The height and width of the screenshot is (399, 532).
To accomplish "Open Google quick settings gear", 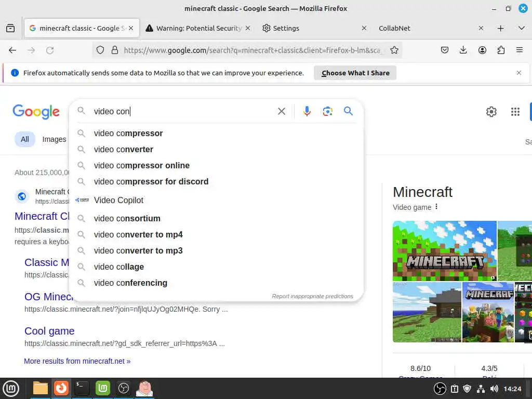I will (491, 112).
